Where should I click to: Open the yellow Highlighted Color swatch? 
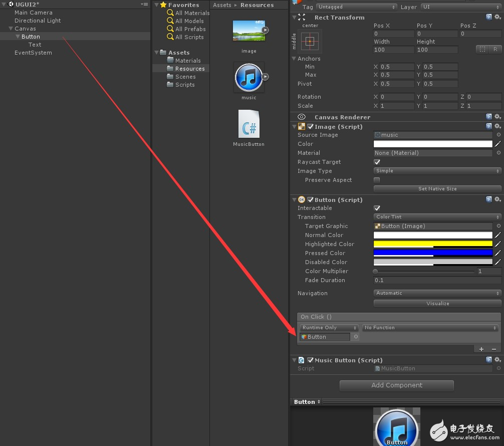click(x=433, y=244)
